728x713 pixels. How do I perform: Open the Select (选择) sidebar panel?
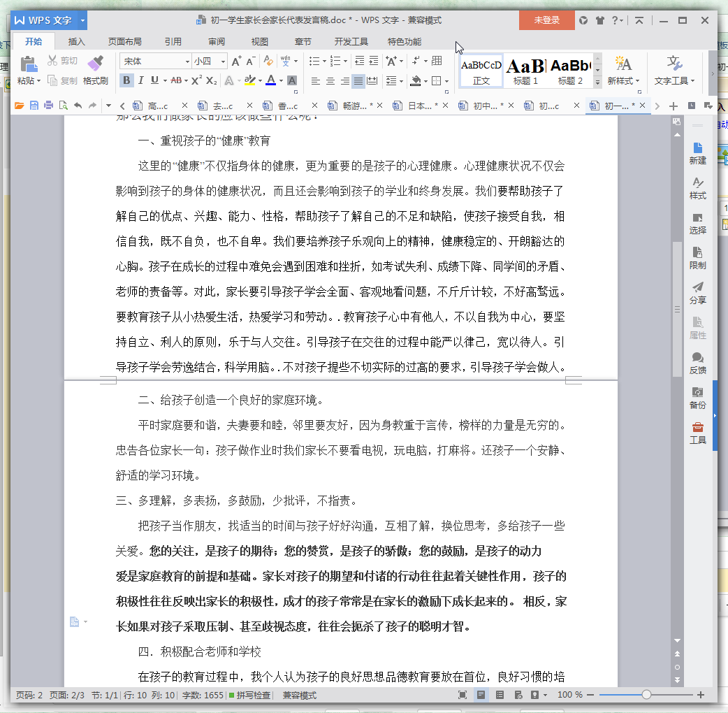point(697,224)
